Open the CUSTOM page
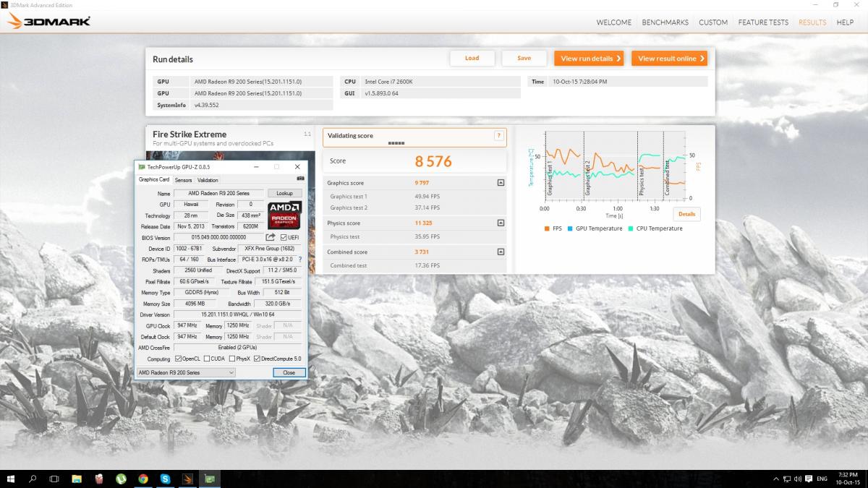868x488 pixels. tap(713, 22)
